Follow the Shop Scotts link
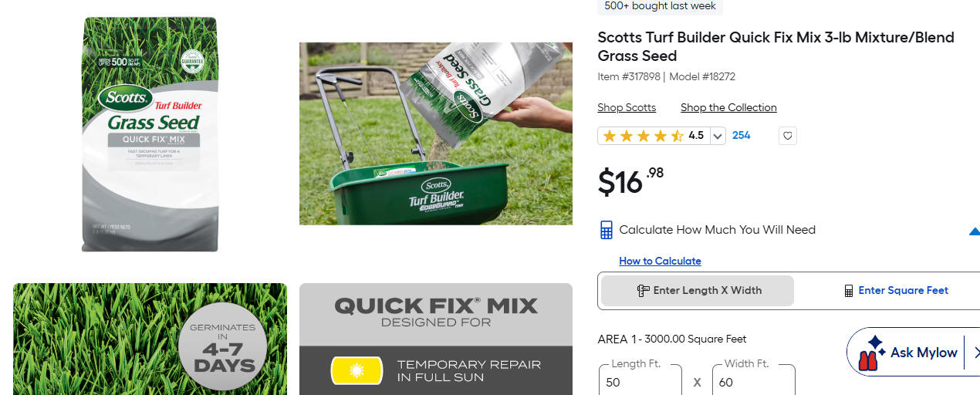This screenshot has height=395, width=980. coord(627,107)
